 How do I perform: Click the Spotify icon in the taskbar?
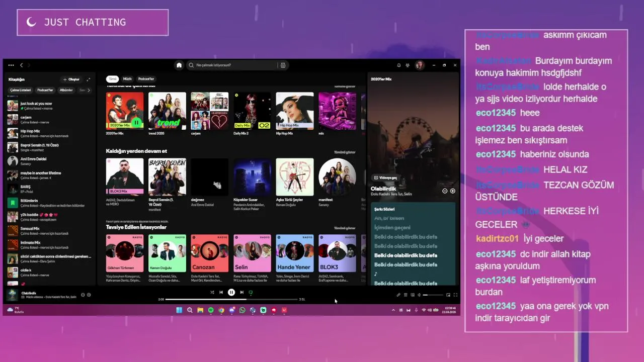point(211,310)
